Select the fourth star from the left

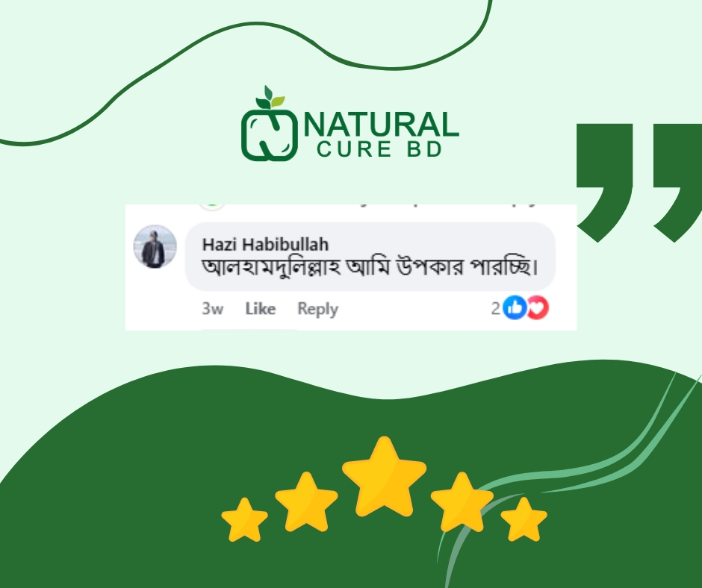coord(462,501)
